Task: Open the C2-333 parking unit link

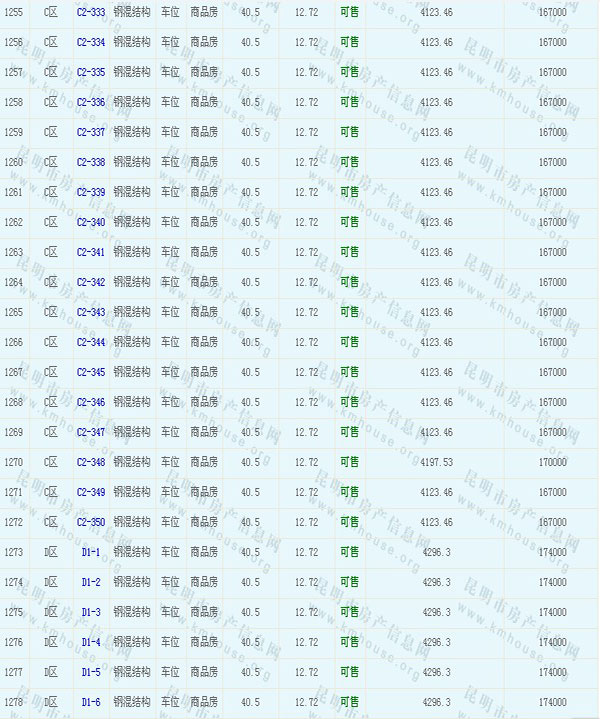Action: click(x=90, y=13)
